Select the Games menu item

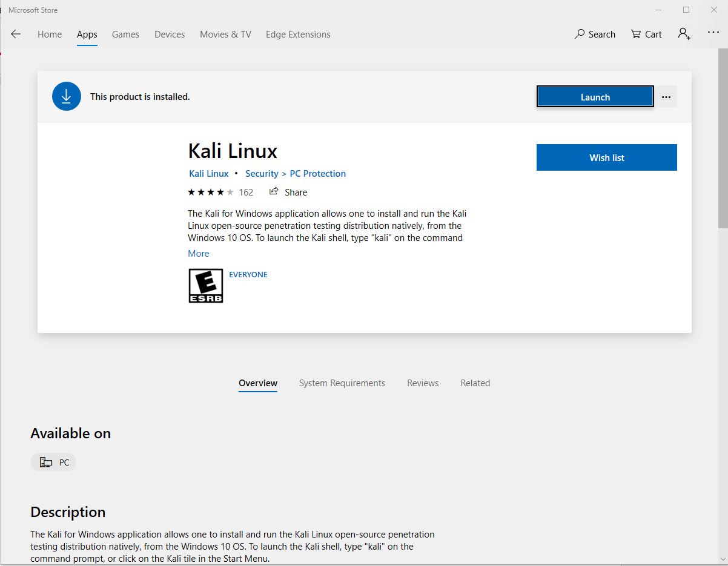[125, 35]
